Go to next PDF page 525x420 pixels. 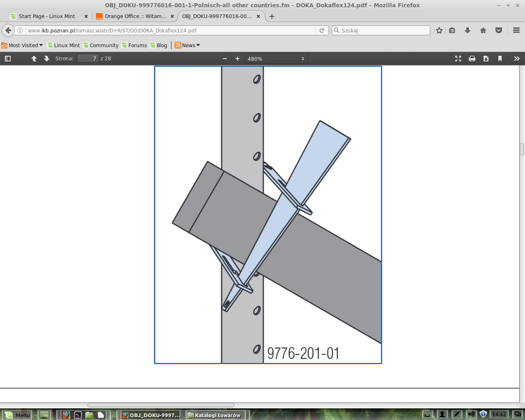coord(47,59)
